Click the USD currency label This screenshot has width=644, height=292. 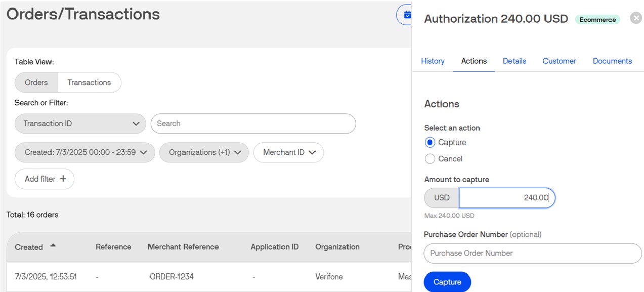[x=442, y=198]
